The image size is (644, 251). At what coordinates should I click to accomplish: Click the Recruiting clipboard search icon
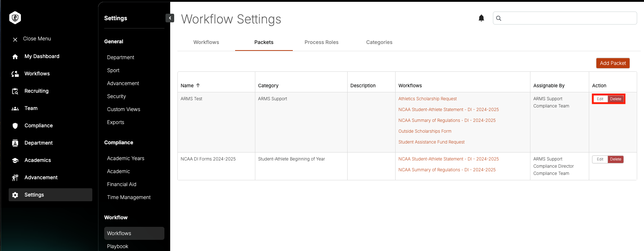pyautogui.click(x=15, y=91)
